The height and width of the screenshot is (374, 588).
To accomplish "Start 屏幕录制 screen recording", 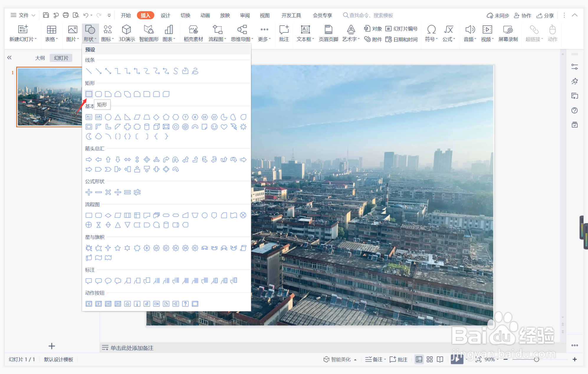I will click(x=508, y=33).
